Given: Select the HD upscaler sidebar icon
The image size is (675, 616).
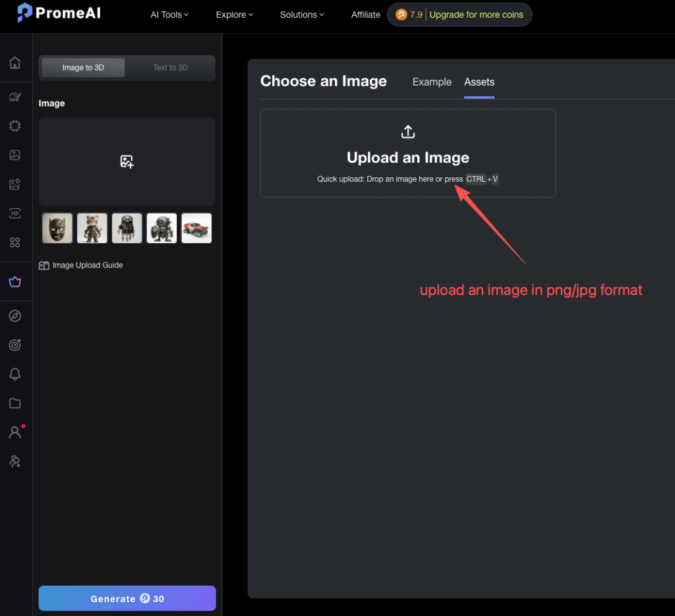Looking at the screenshot, I should click(x=15, y=213).
